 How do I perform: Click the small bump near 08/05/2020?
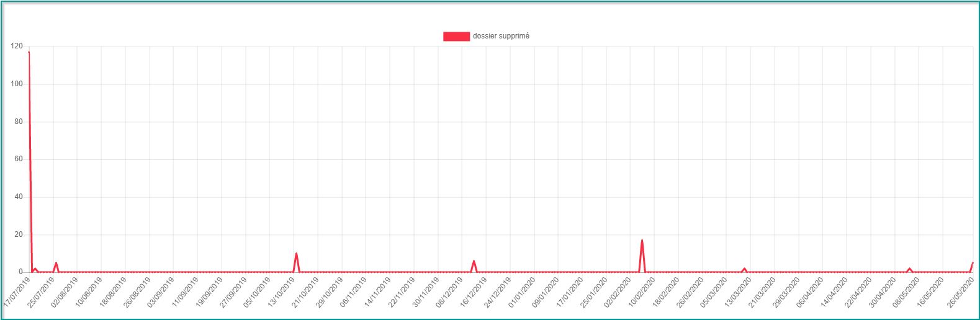[x=909, y=269]
